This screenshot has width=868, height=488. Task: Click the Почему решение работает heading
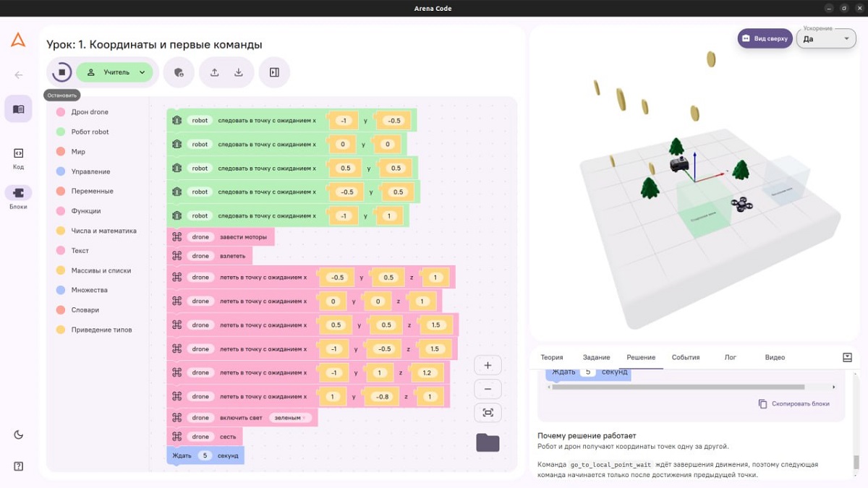click(587, 436)
